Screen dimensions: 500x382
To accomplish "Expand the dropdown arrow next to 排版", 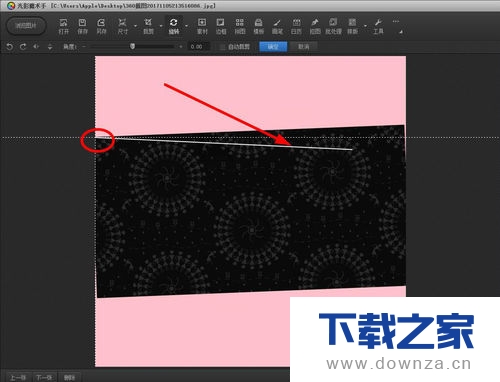I will click(365, 26).
